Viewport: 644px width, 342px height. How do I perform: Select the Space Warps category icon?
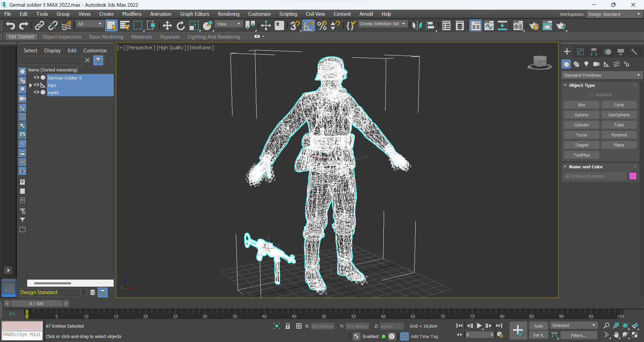(616, 64)
